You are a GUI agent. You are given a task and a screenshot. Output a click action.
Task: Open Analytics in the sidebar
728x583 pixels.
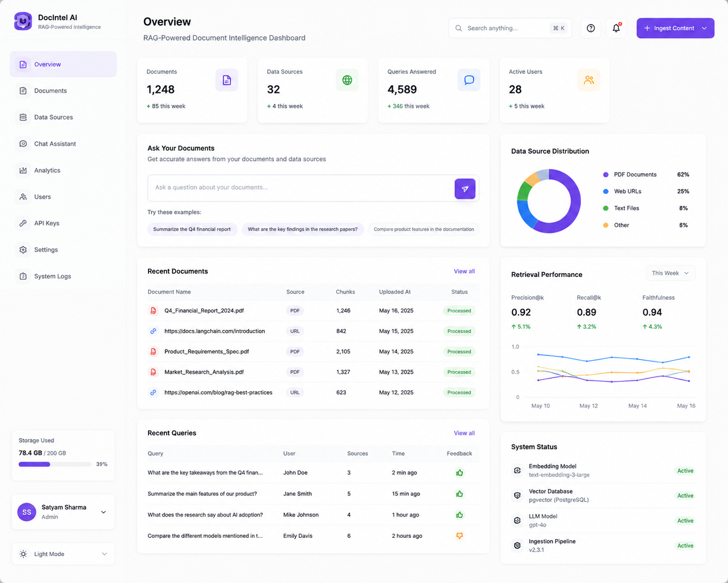click(x=63, y=170)
